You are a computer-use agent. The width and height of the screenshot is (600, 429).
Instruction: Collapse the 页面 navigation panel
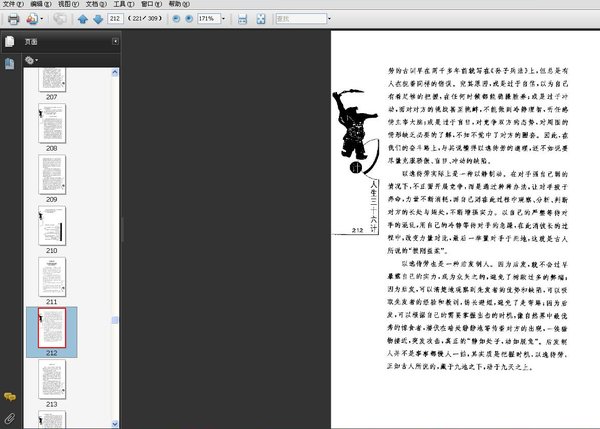pos(115,41)
